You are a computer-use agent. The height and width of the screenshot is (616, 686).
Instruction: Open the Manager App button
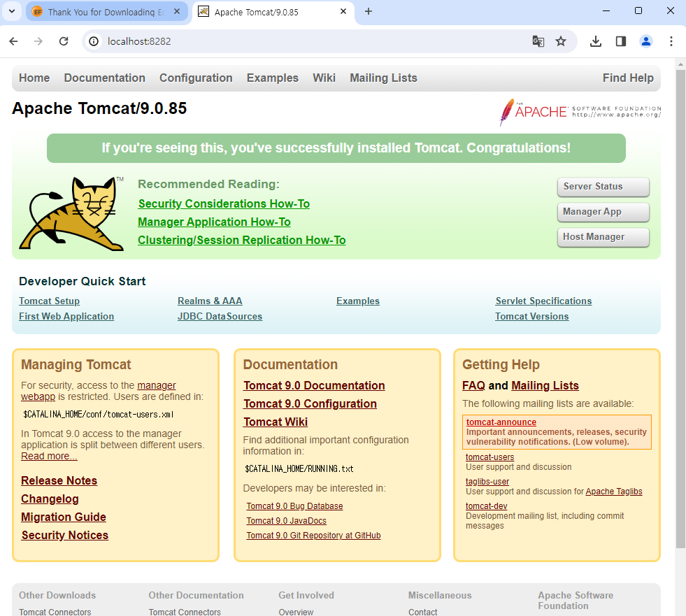point(603,212)
